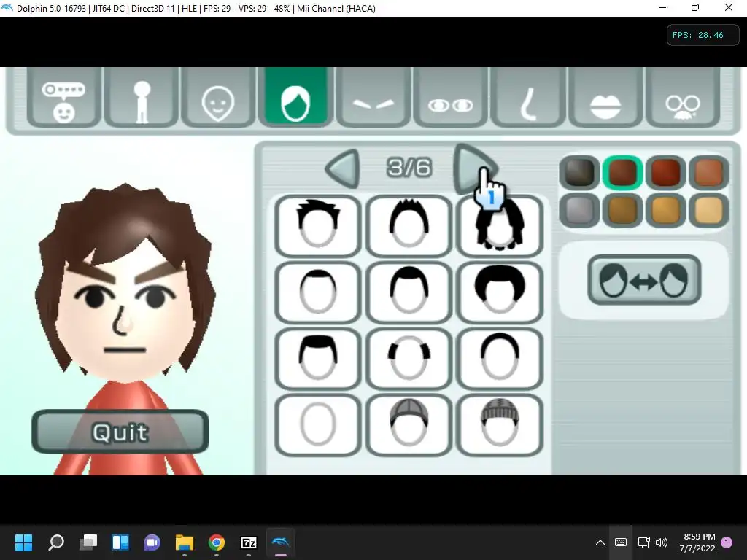Click the FPS counter overlay
This screenshot has height=560, width=747.
[703, 35]
